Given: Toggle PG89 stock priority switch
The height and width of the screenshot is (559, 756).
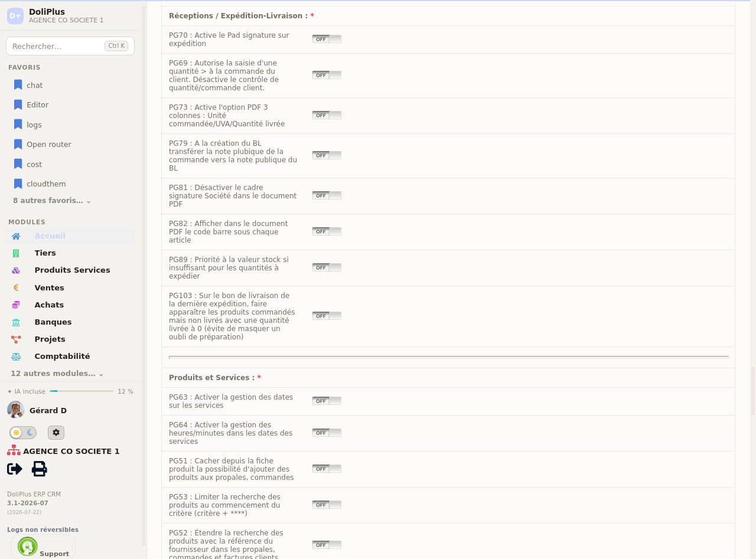Looking at the screenshot, I should pos(327,267).
